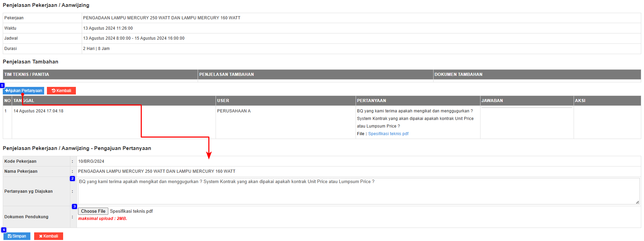Click the bottom Kembali cancel button
The height and width of the screenshot is (241, 644).
[49, 236]
